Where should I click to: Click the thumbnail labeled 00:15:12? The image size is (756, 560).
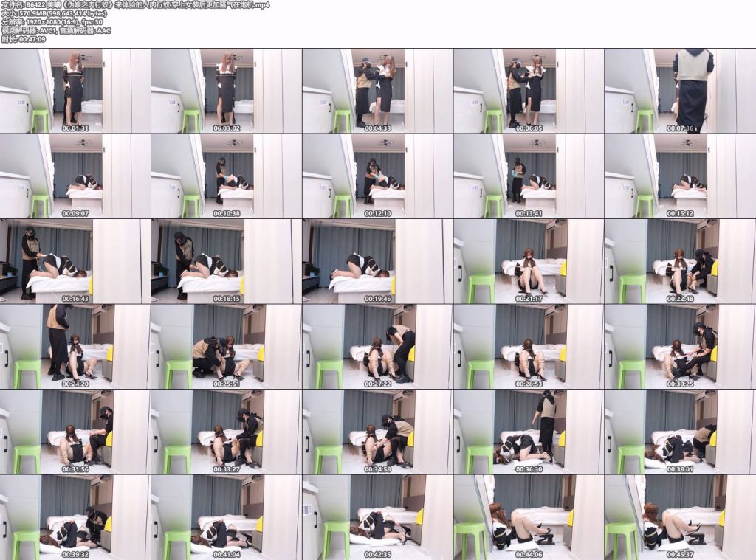(x=680, y=176)
